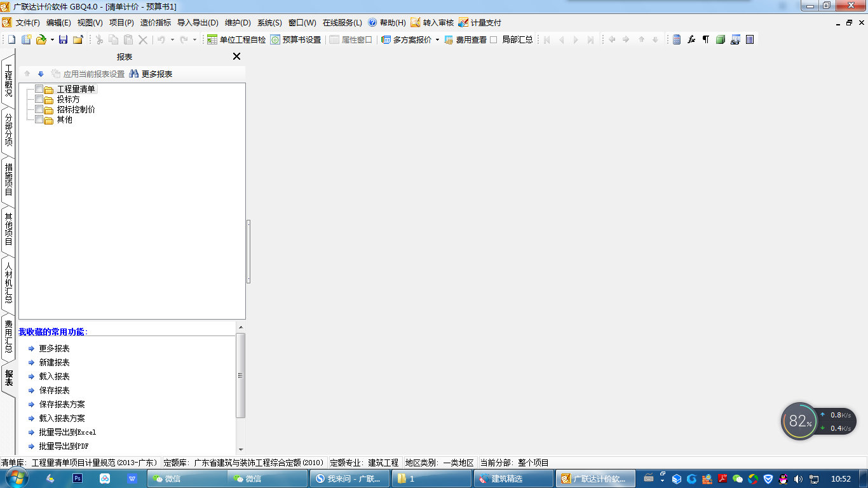Click the Calculator icon in toolbar
Image resolution: width=868 pixels, height=488 pixels.
[677, 39]
